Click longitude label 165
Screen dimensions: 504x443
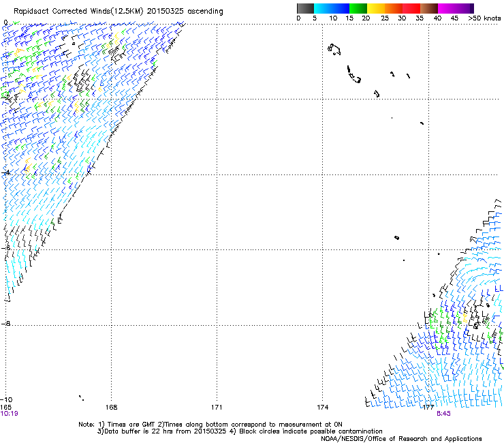tap(5, 407)
